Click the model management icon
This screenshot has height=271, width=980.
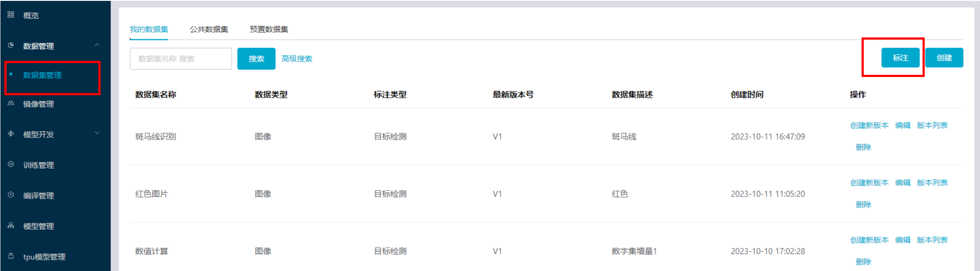coord(11,225)
